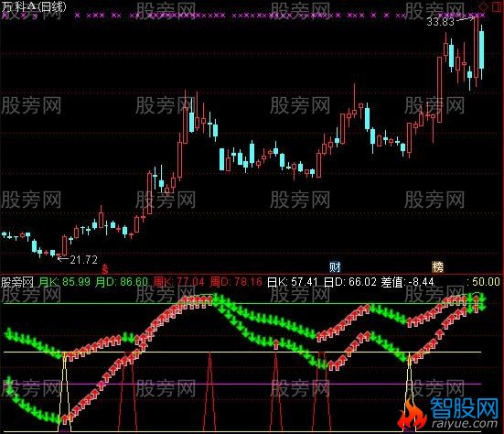The width and height of the screenshot is (504, 434).
Task: Click the orange 榜 ranking marker
Action: click(437, 266)
